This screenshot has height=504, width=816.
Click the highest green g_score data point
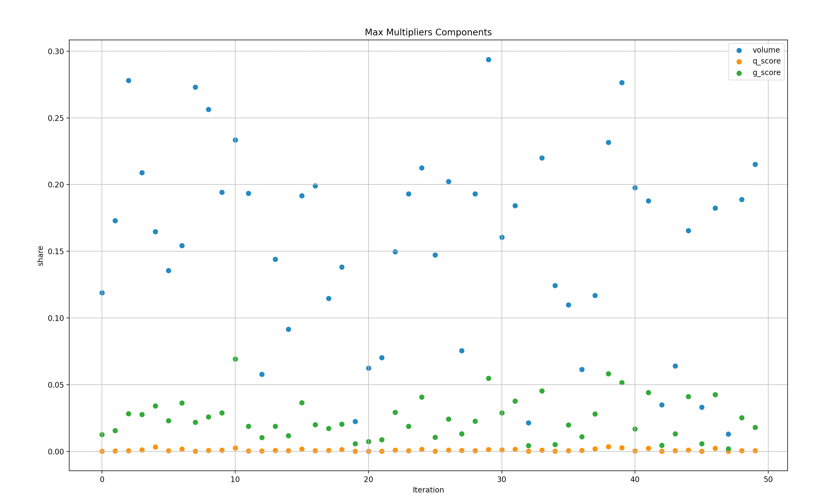point(235,359)
